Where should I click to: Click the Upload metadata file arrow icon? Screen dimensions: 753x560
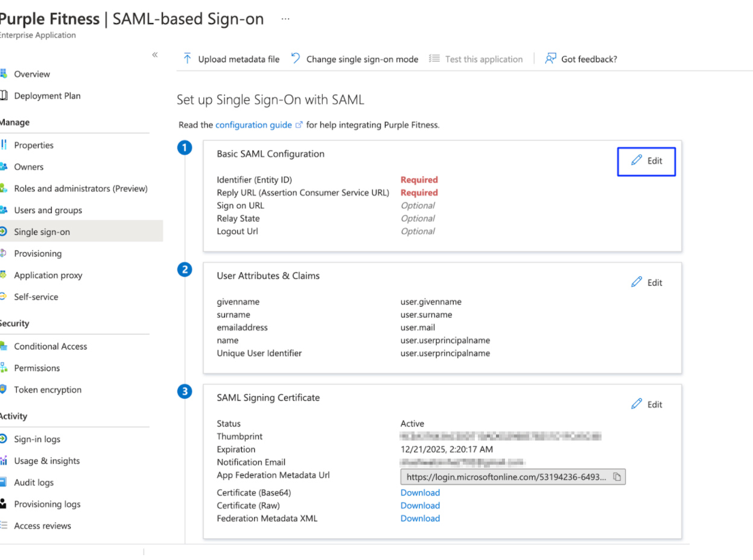click(x=187, y=59)
